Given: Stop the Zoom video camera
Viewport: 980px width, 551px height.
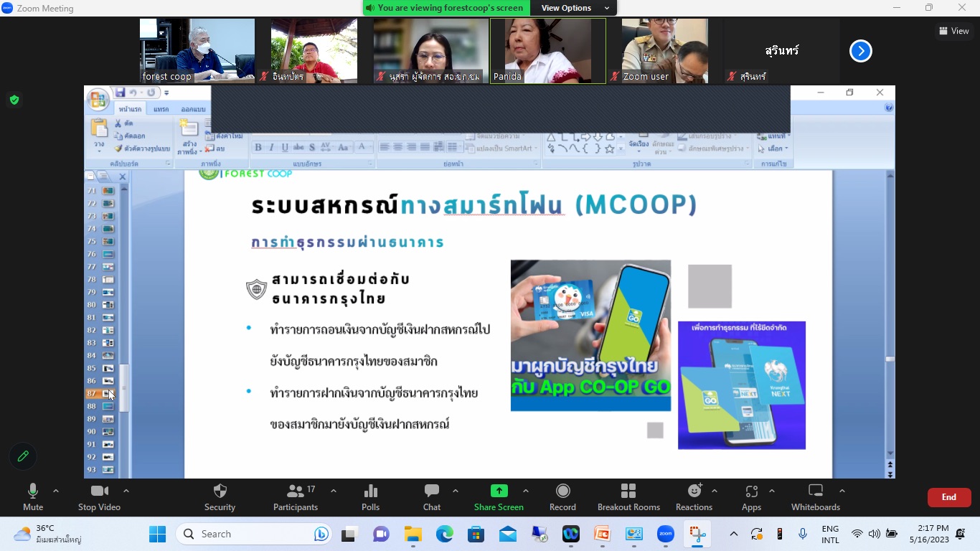Looking at the screenshot, I should click(99, 497).
